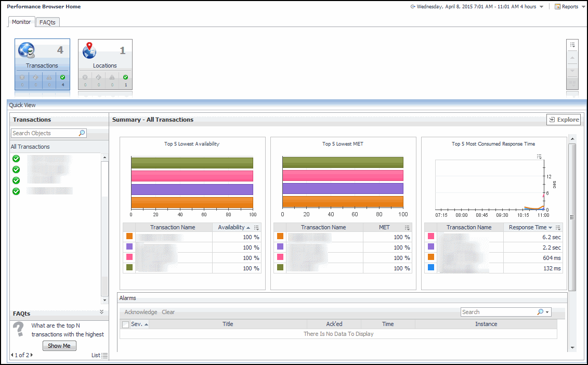Open the time range dropdown arrow
Screen dimensions: 588x365
click(x=541, y=7)
